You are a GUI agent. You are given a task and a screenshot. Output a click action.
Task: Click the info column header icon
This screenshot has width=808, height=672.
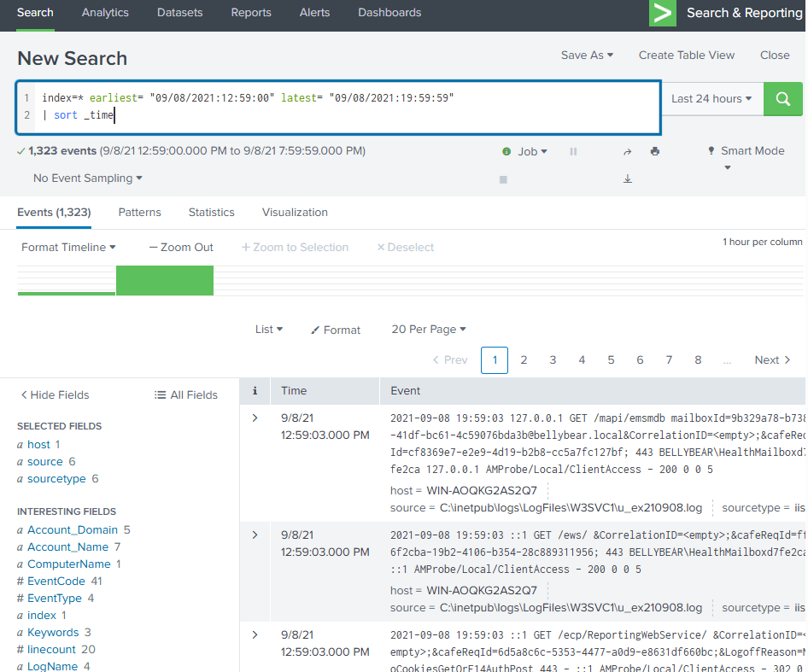pyautogui.click(x=255, y=391)
